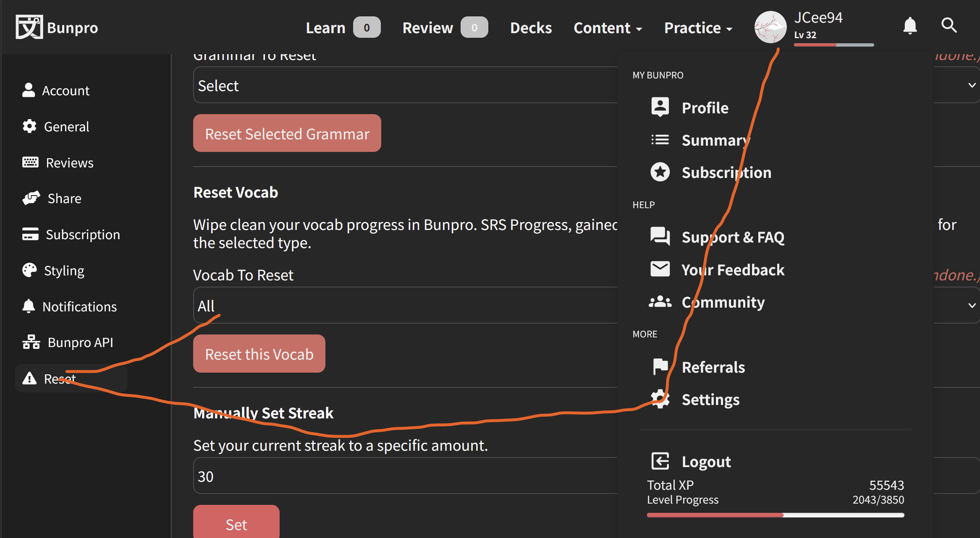The image size is (980, 538).
Task: Click chevron of Vocab To Reset dropdown
Action: coord(972,305)
